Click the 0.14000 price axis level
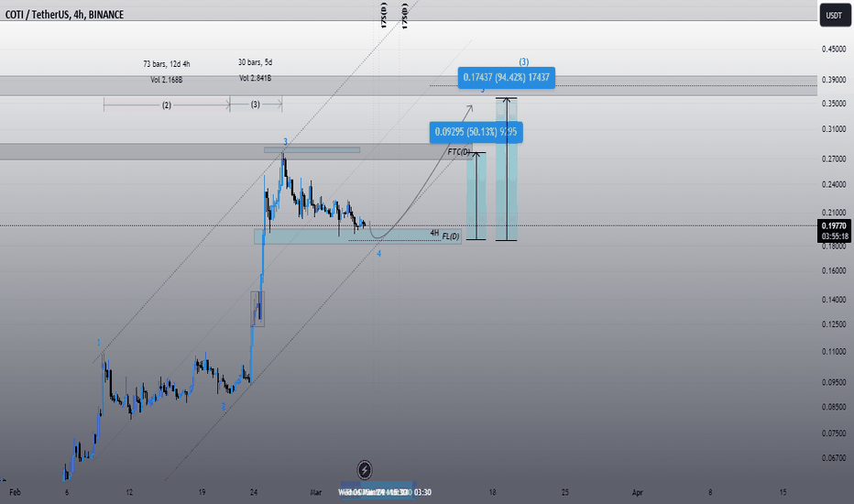Viewport: 854px width, 504px height. click(x=834, y=300)
